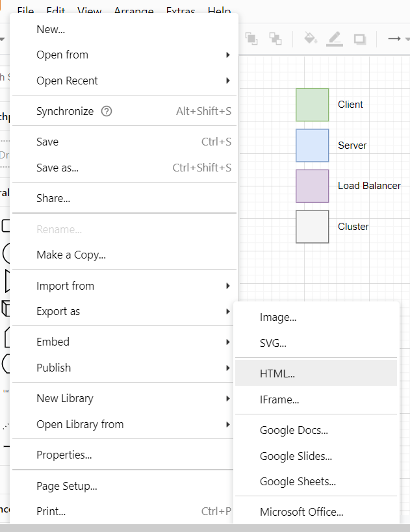
Task: Click the help icon next to Synchronize
Action: [108, 111]
